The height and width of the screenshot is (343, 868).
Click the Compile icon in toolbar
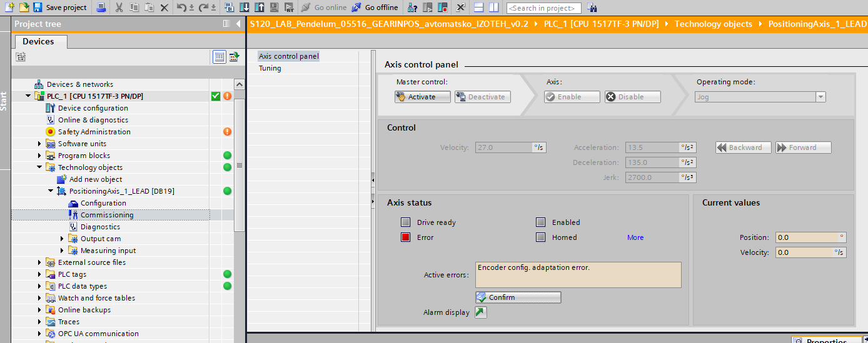pos(229,7)
